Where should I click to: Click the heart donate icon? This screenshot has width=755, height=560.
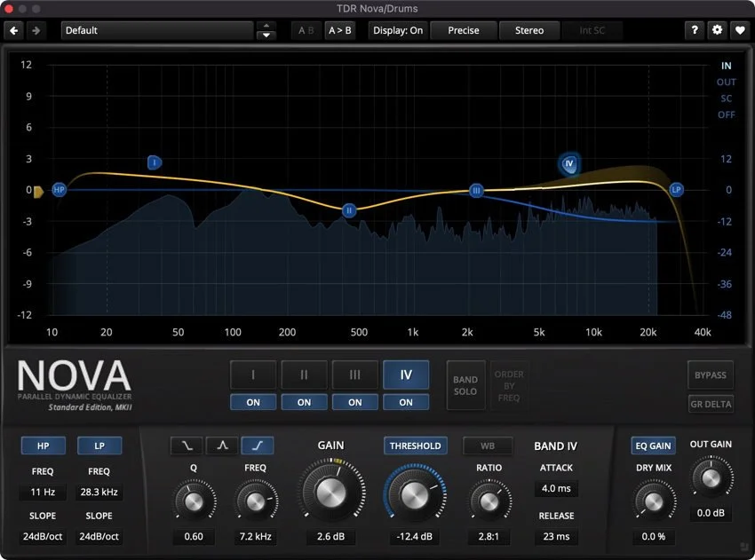[x=740, y=30]
